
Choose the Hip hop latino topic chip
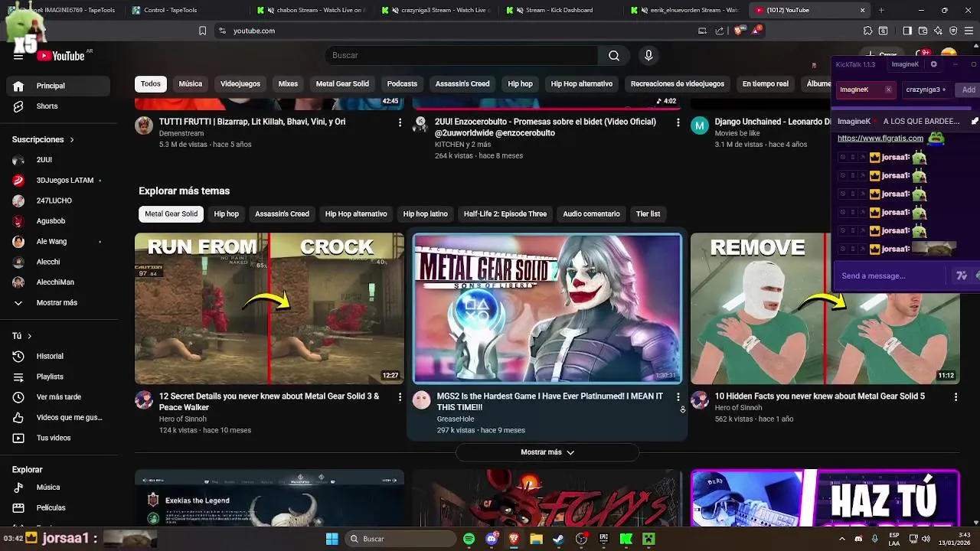pos(426,214)
